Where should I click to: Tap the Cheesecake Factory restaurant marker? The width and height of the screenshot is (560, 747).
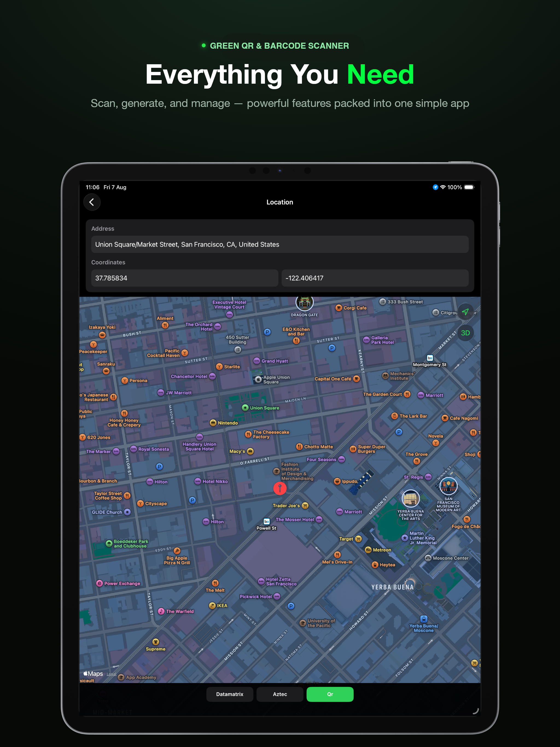click(x=248, y=434)
